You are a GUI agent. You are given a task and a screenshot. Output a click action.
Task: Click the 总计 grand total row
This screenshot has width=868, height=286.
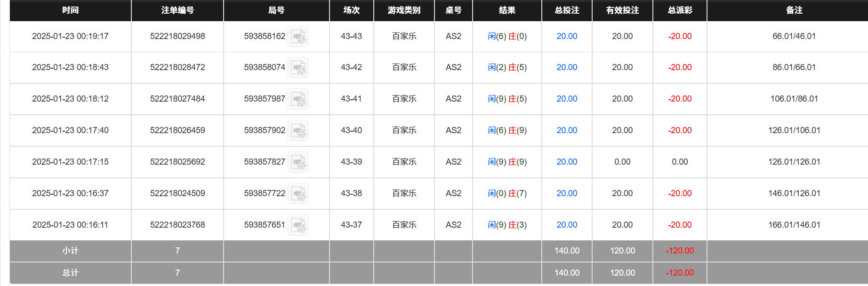coord(69,273)
